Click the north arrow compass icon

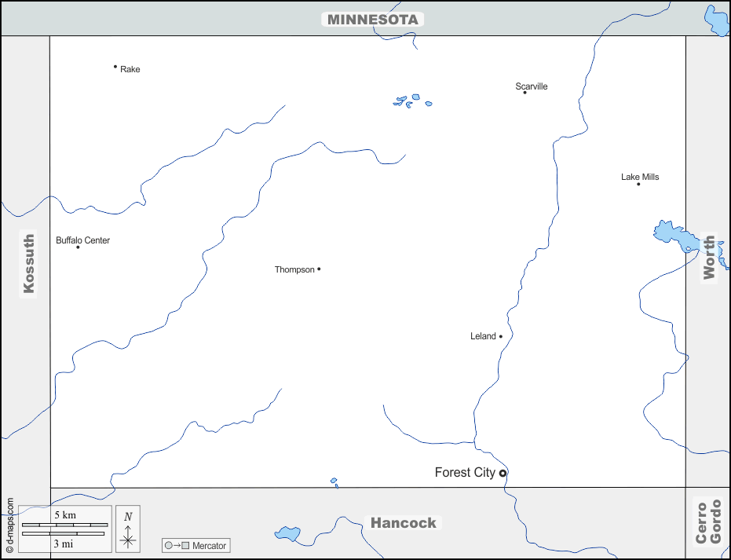(x=128, y=529)
